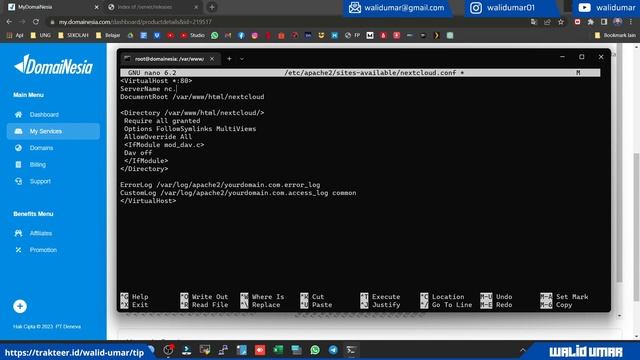
Task: Open WhatsApp from the taskbar
Action: point(315,350)
